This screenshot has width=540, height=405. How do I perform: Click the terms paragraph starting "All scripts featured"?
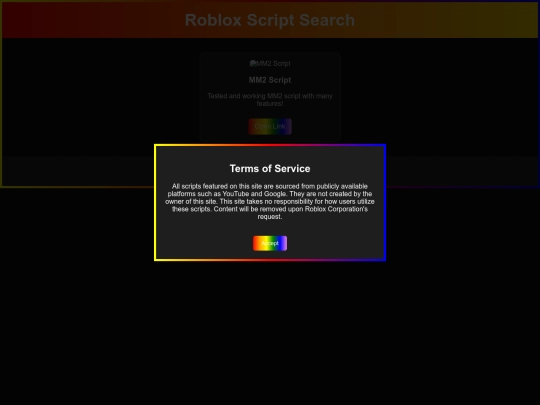point(270,201)
